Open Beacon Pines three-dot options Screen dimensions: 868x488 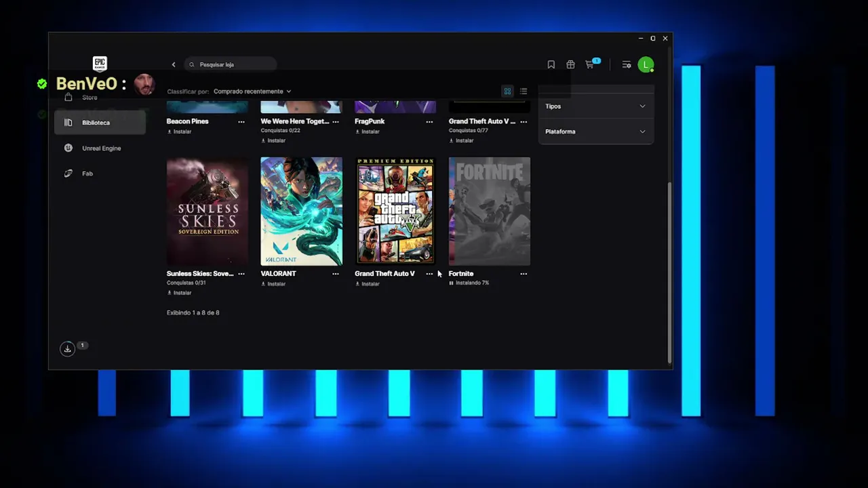pyautogui.click(x=241, y=122)
